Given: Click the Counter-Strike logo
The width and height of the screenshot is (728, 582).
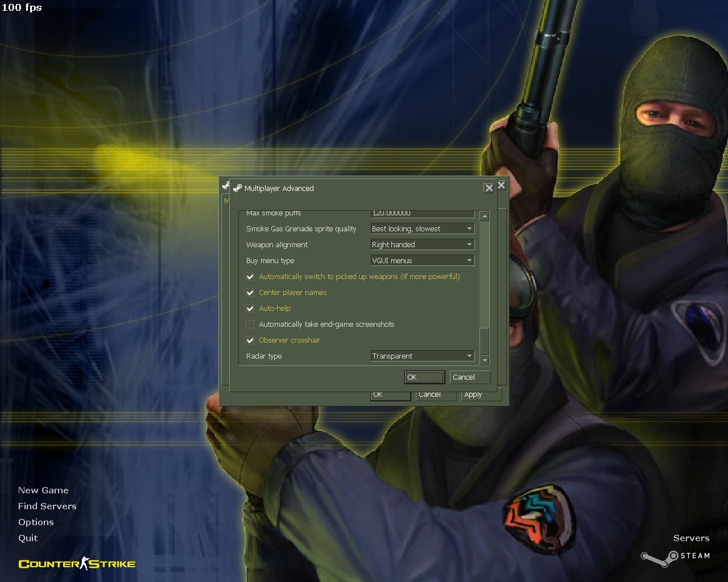Looking at the screenshot, I should [77, 564].
